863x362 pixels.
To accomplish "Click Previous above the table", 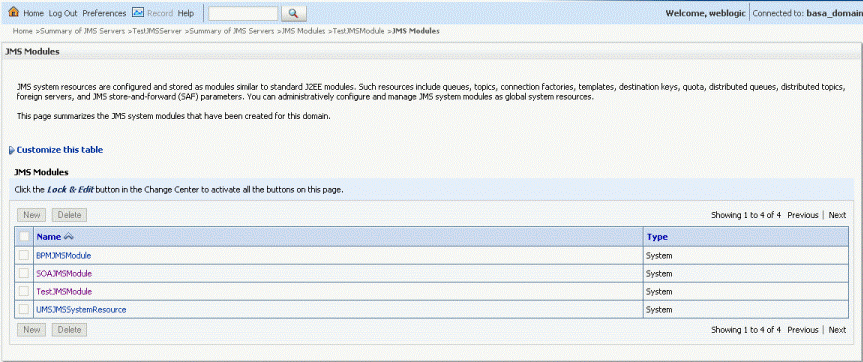I will [802, 215].
